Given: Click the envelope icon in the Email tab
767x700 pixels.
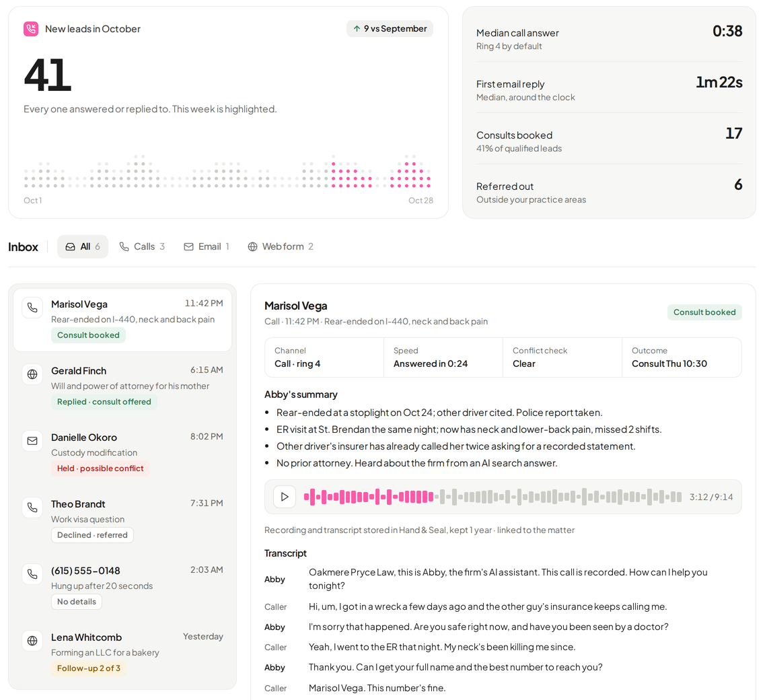Looking at the screenshot, I should pyautogui.click(x=188, y=247).
